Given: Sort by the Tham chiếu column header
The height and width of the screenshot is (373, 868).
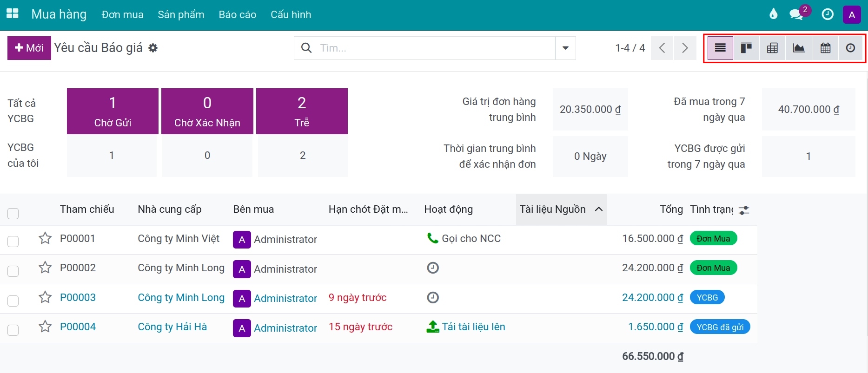Looking at the screenshot, I should tap(87, 209).
